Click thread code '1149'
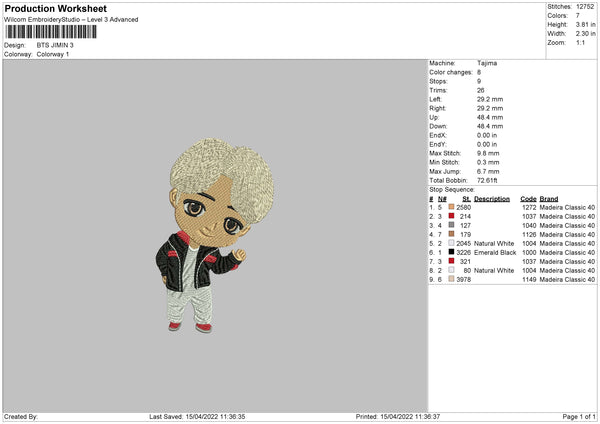Viewport: 600px width, 424px height. (x=529, y=280)
